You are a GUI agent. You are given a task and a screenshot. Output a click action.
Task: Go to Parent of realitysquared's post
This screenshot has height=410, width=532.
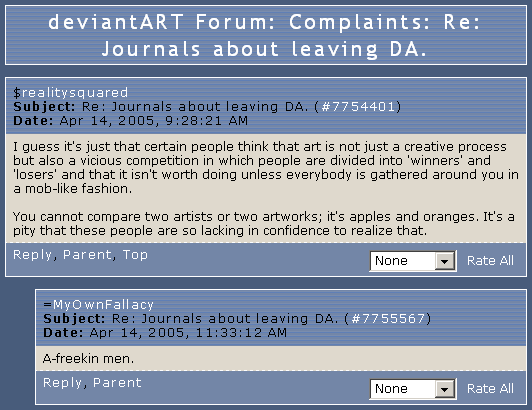point(88,255)
